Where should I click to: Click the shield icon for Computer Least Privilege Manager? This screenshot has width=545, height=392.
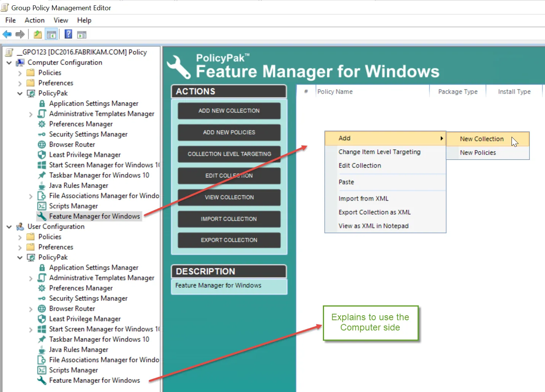pyautogui.click(x=42, y=155)
